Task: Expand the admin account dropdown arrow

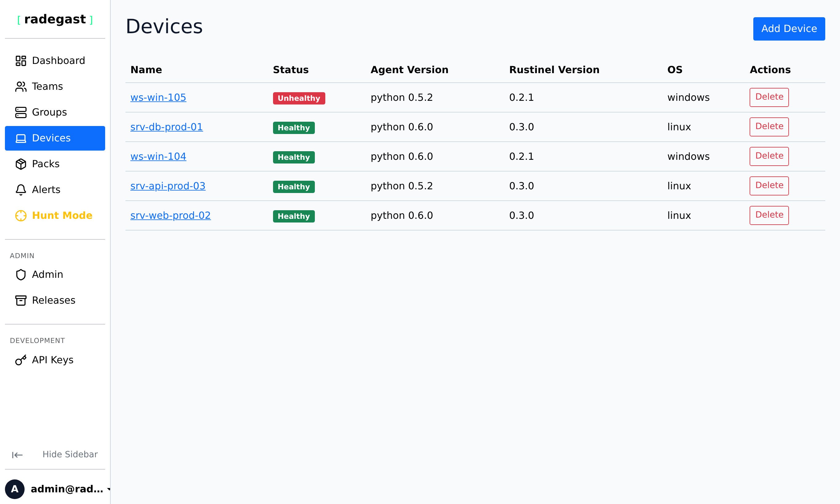Action: click(109, 489)
